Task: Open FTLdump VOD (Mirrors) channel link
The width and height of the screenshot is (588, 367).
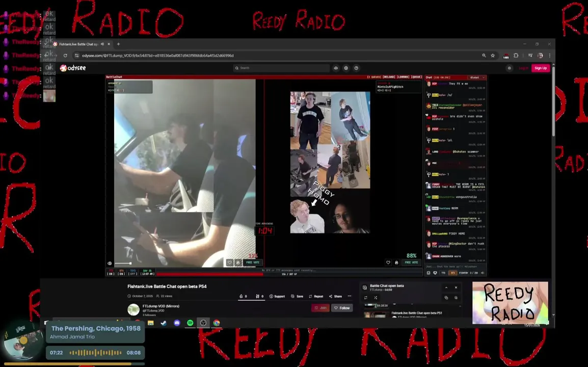Action: point(161,306)
